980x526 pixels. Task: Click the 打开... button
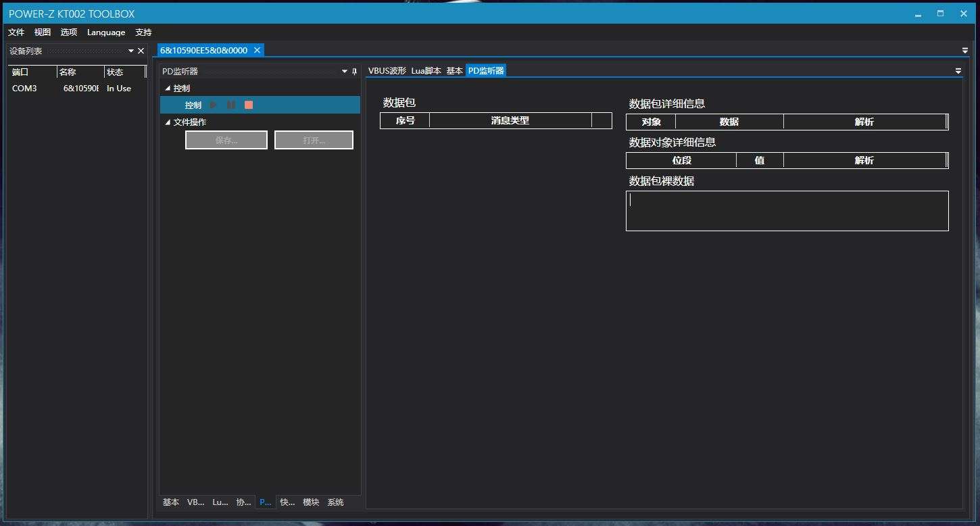[x=314, y=140]
